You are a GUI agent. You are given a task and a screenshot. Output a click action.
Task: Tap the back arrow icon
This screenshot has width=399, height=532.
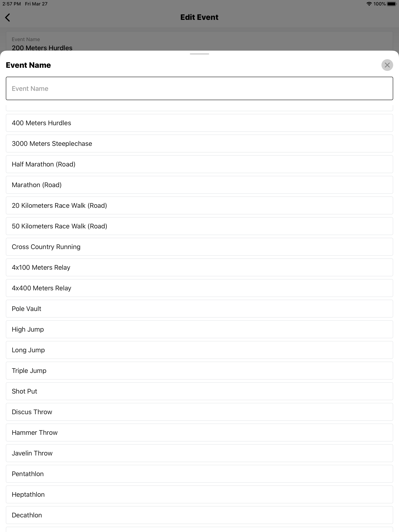pos(7,17)
